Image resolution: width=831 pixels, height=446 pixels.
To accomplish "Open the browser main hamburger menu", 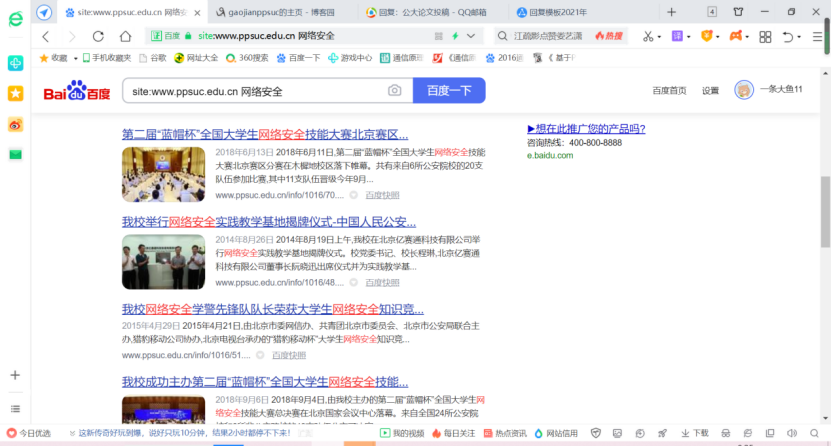I will [817, 37].
